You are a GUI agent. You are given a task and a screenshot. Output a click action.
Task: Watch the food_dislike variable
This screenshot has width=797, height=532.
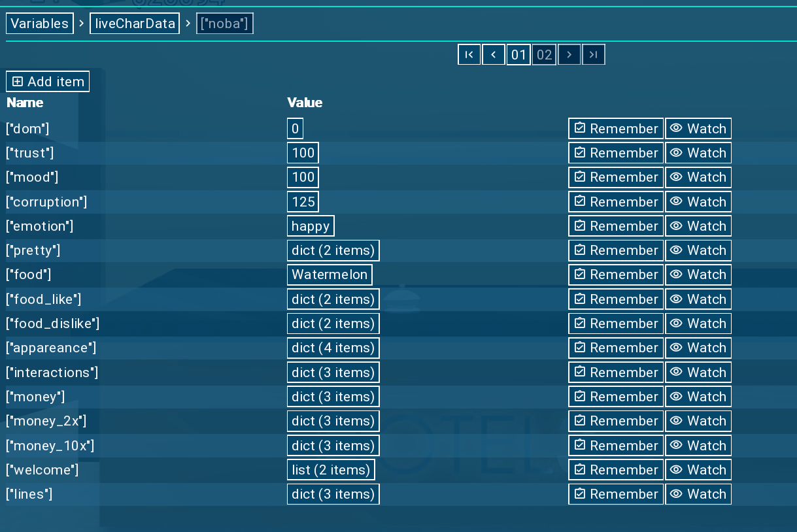[698, 324]
